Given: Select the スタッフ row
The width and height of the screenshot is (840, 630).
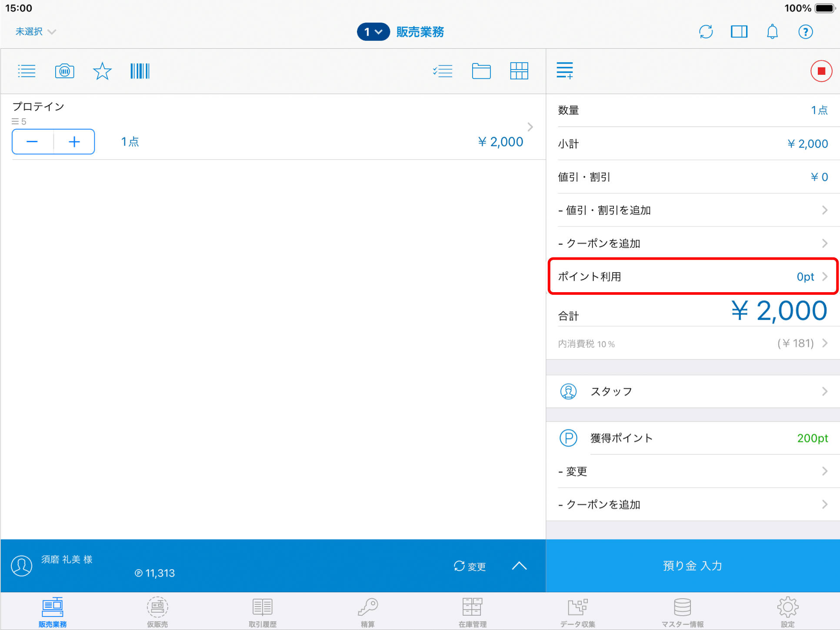Looking at the screenshot, I should coord(693,391).
